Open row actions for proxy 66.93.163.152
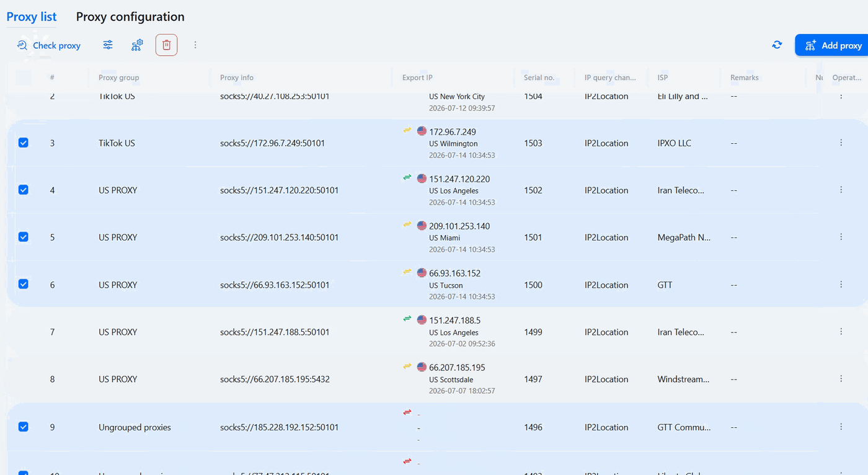This screenshot has height=475, width=868. tap(841, 285)
